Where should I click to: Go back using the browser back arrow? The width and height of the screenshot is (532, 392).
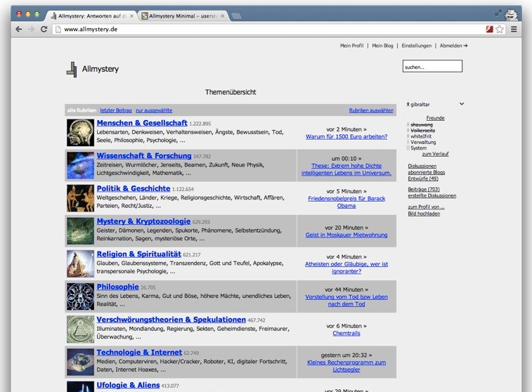tap(19, 30)
